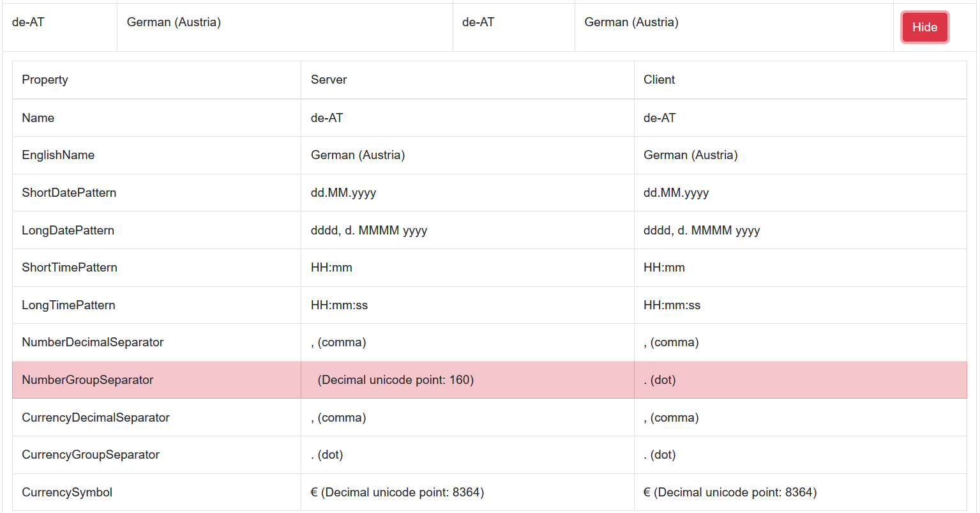Click the ShortTimePattern HH:mm cell
The width and height of the screenshot is (980, 513).
331,267
